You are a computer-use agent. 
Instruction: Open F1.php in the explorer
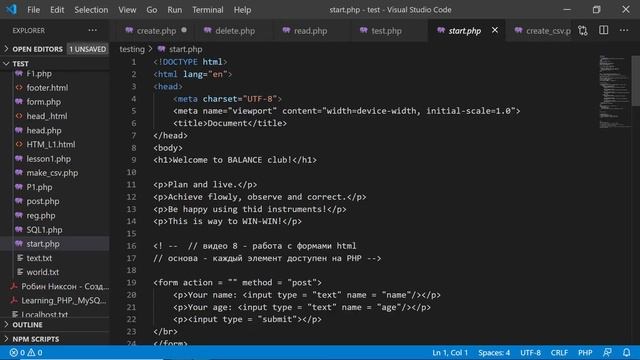39,74
